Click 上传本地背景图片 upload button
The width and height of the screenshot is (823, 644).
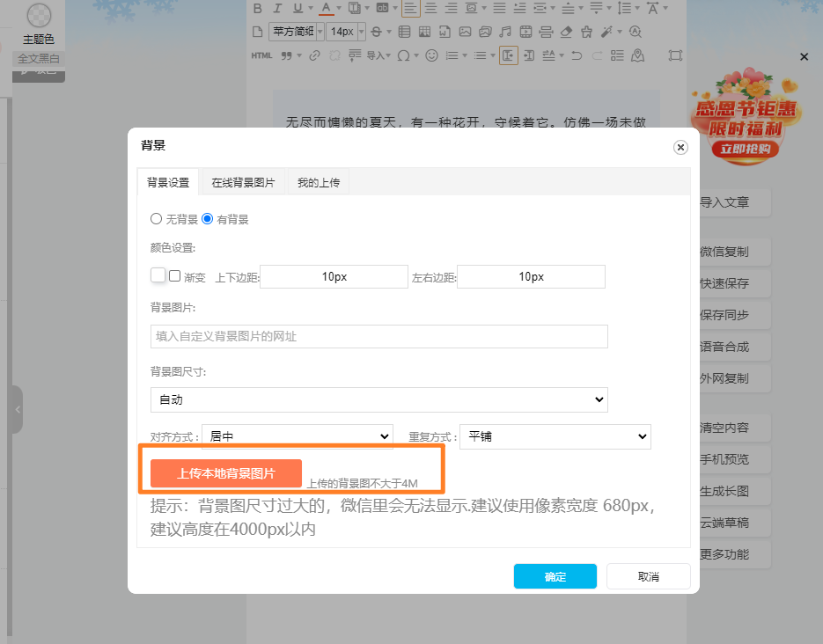point(226,473)
